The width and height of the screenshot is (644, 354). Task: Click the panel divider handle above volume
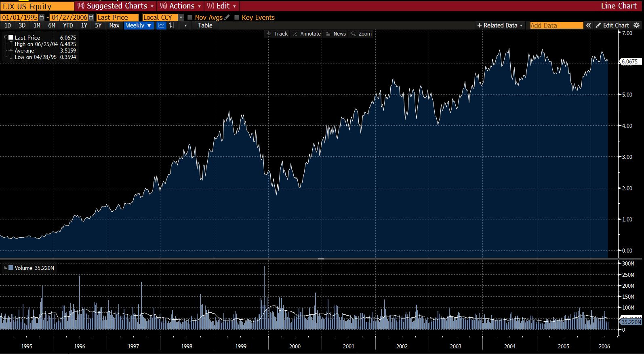click(x=321, y=259)
